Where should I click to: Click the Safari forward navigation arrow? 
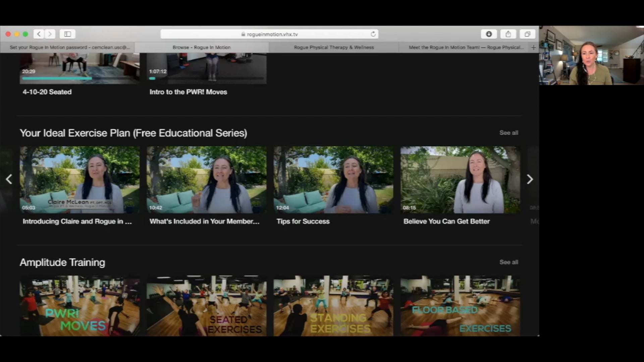point(50,34)
